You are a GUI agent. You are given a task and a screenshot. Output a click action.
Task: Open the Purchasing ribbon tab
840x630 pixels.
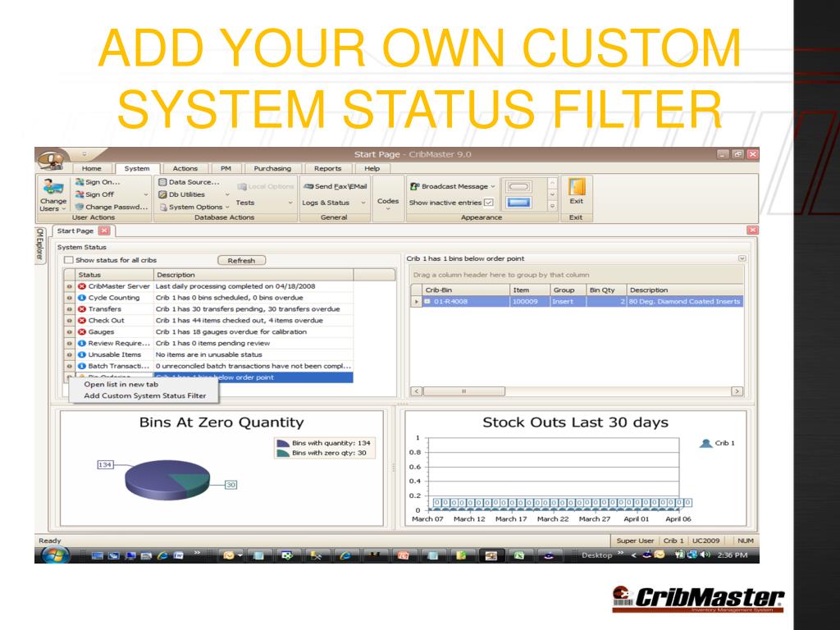click(272, 169)
